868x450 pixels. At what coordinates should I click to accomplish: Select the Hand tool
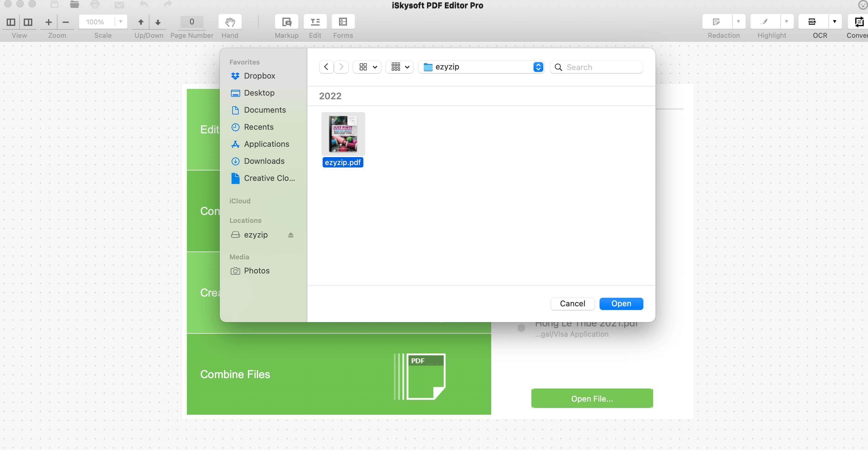230,22
